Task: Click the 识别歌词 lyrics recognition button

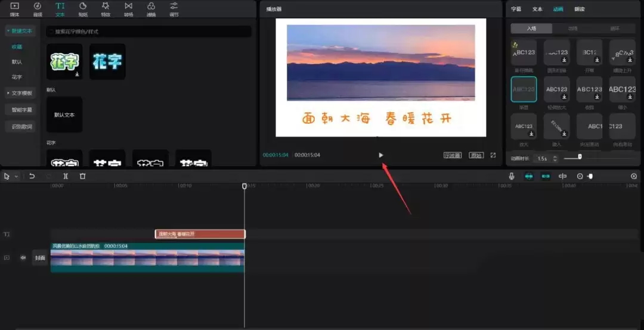Action: 21,127
